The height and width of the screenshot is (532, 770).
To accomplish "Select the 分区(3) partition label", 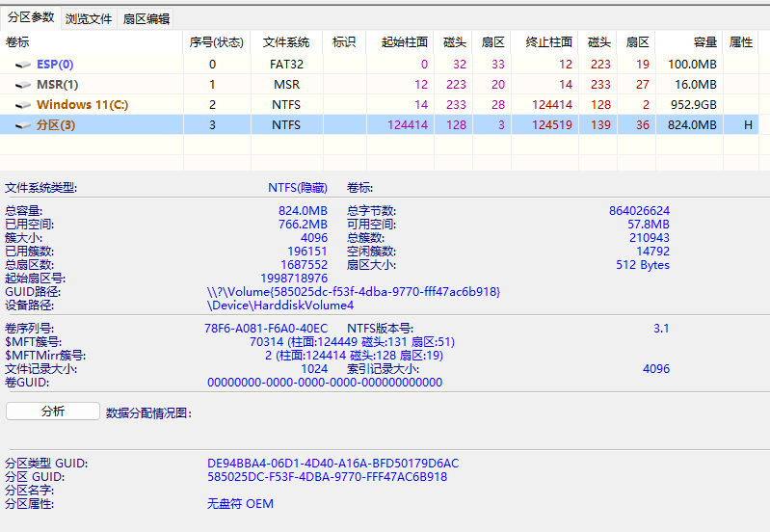I will pyautogui.click(x=56, y=124).
